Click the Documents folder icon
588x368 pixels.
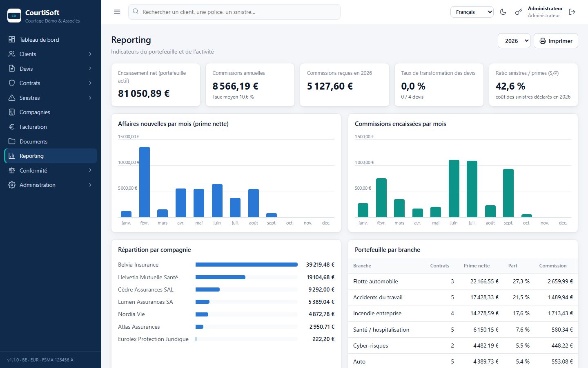point(12,141)
